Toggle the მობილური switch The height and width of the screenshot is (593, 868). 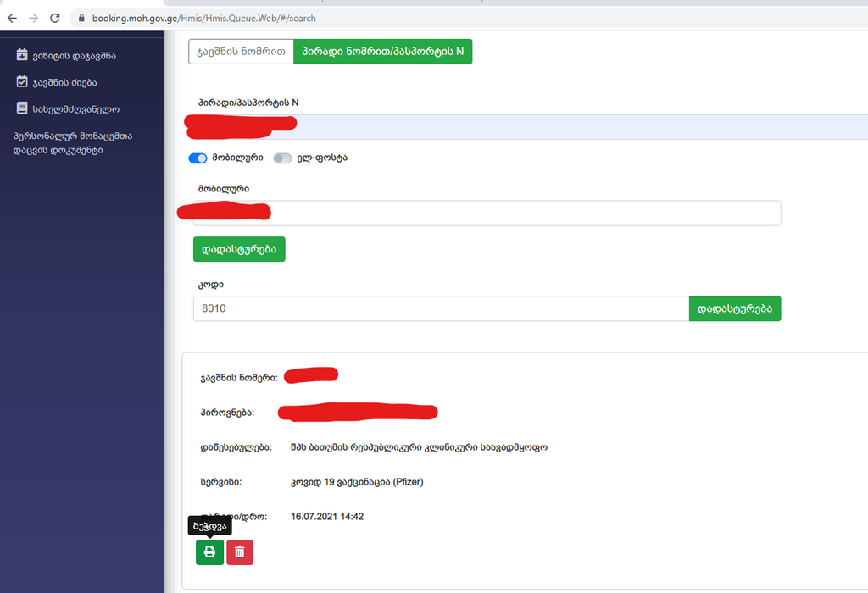[x=198, y=158]
